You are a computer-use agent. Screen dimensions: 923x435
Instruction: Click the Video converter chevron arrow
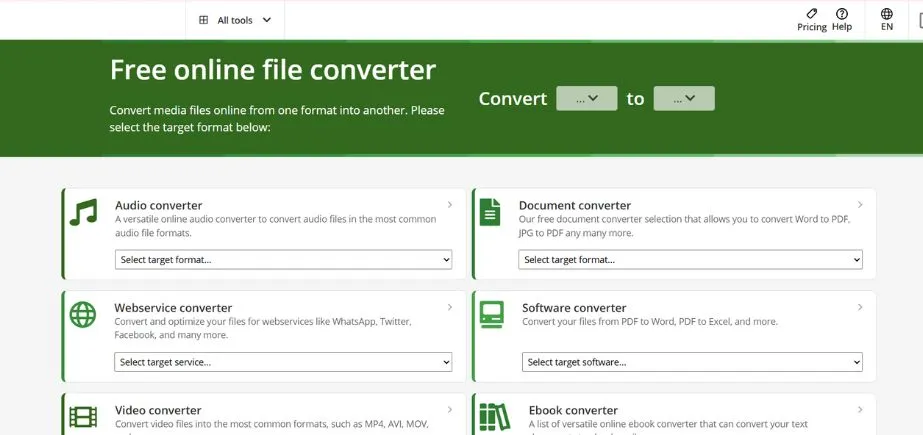pos(450,410)
